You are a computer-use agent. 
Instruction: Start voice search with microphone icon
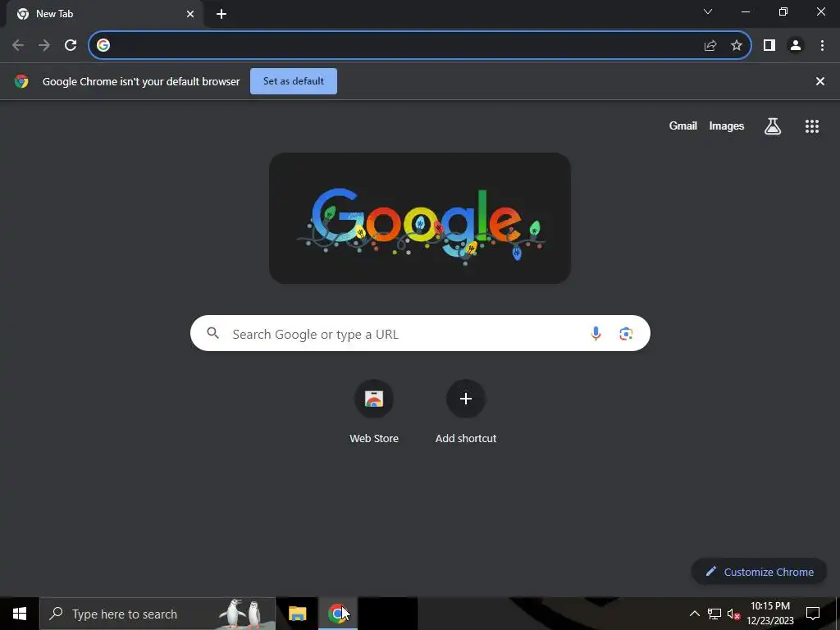tap(596, 333)
